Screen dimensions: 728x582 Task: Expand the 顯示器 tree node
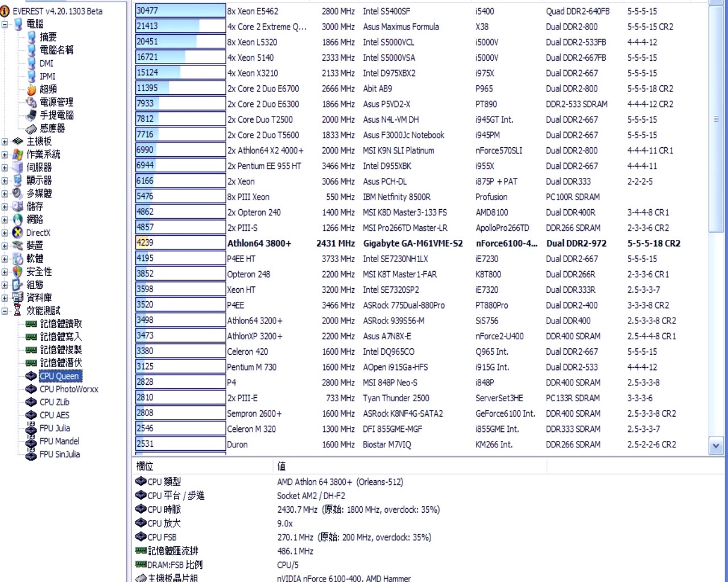[x=5, y=181]
